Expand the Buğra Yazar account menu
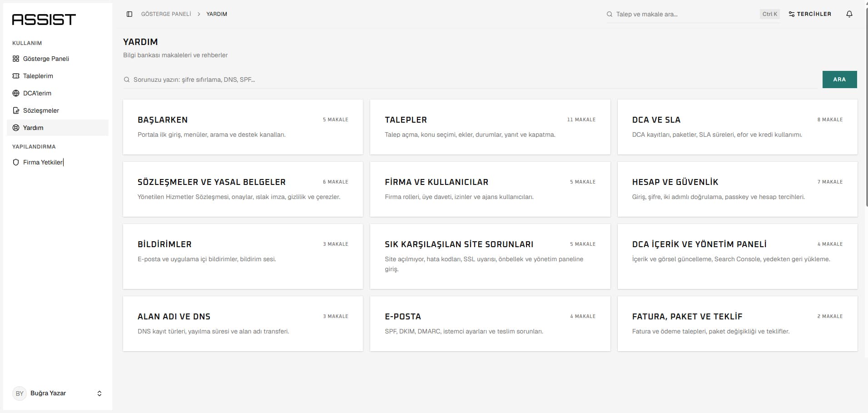The width and height of the screenshot is (868, 413). 99,393
